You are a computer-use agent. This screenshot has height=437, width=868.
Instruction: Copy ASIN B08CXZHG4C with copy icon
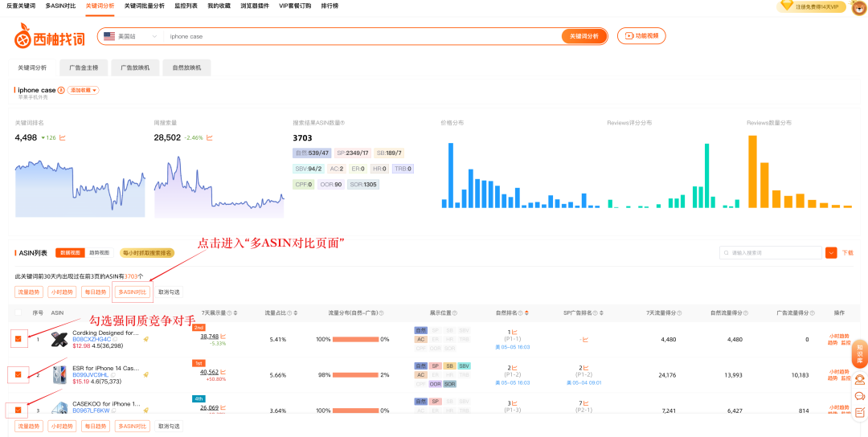click(115, 339)
